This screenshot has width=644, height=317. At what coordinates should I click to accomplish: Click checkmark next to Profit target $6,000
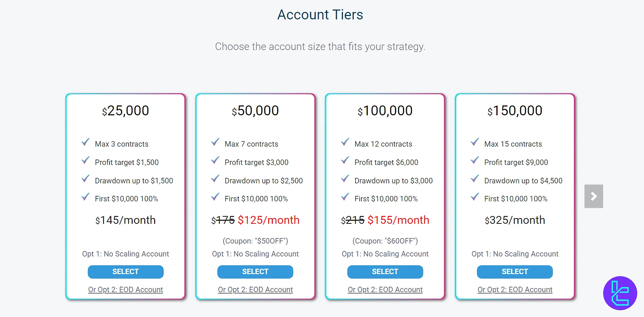(345, 161)
